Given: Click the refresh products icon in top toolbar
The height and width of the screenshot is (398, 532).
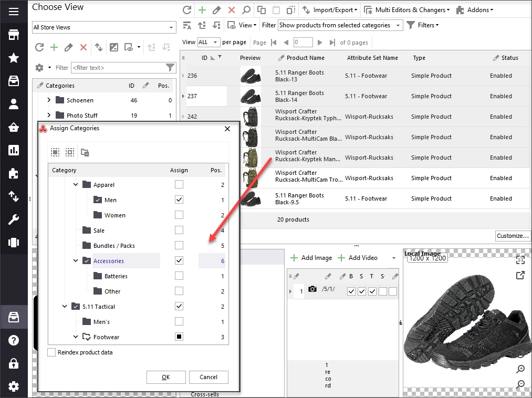Looking at the screenshot, I should point(187,10).
